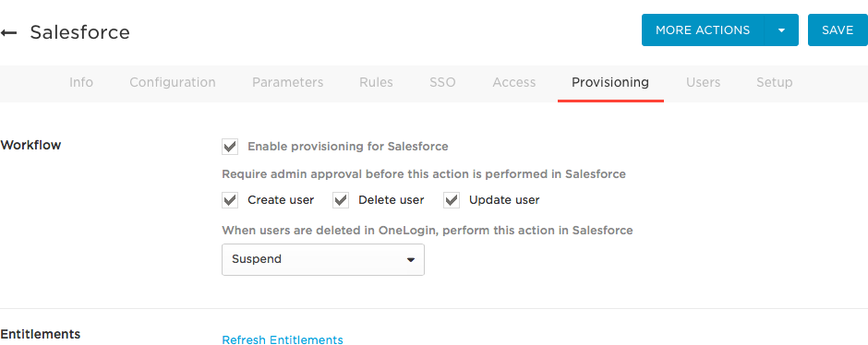
Task: Open the More Actions dropdown caret
Action: (x=781, y=30)
